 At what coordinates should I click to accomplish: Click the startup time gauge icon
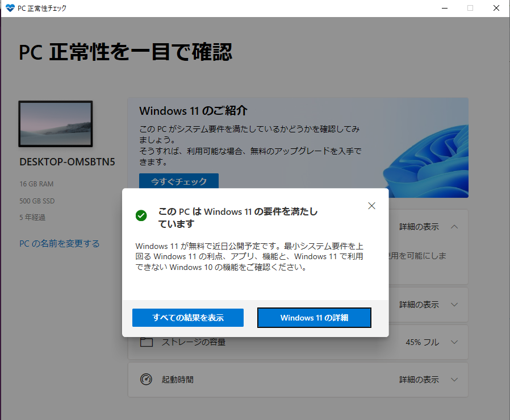(x=146, y=379)
